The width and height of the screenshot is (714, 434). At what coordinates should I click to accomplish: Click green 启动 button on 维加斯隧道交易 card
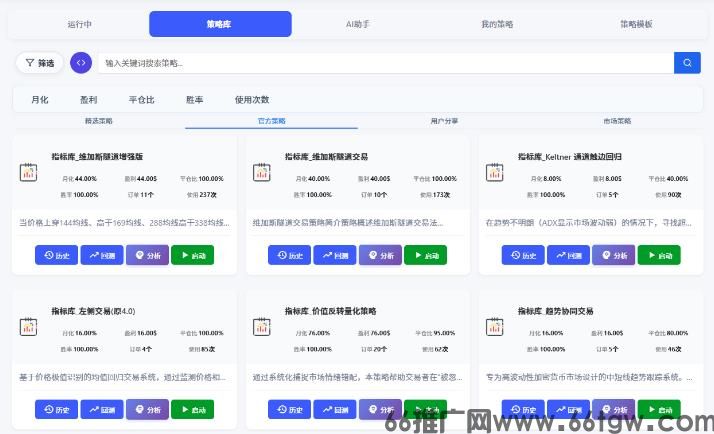[x=426, y=255]
